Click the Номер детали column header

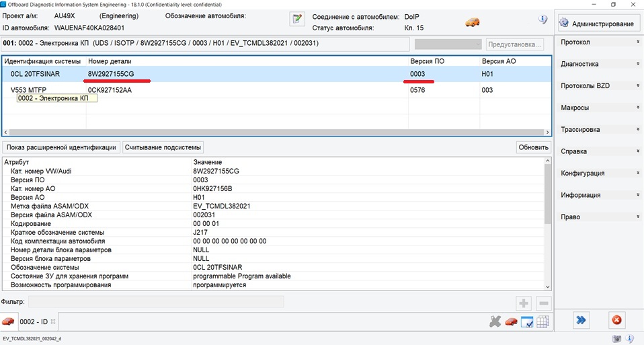pos(110,61)
